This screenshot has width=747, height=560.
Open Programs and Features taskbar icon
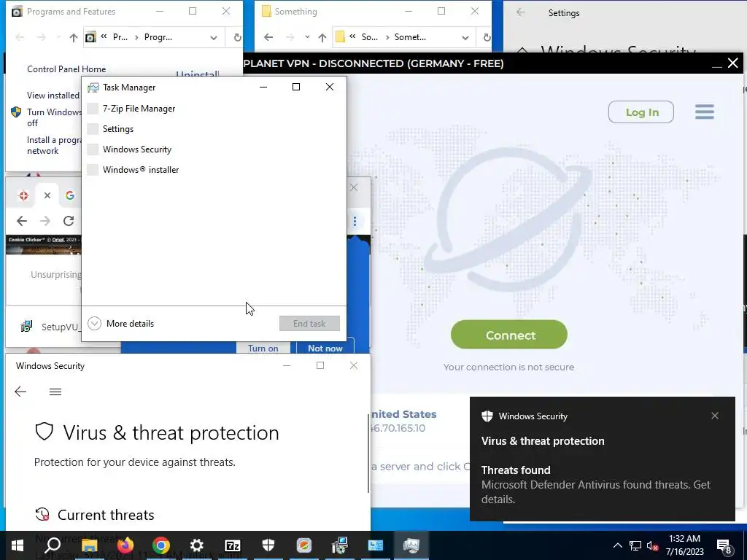click(x=376, y=545)
